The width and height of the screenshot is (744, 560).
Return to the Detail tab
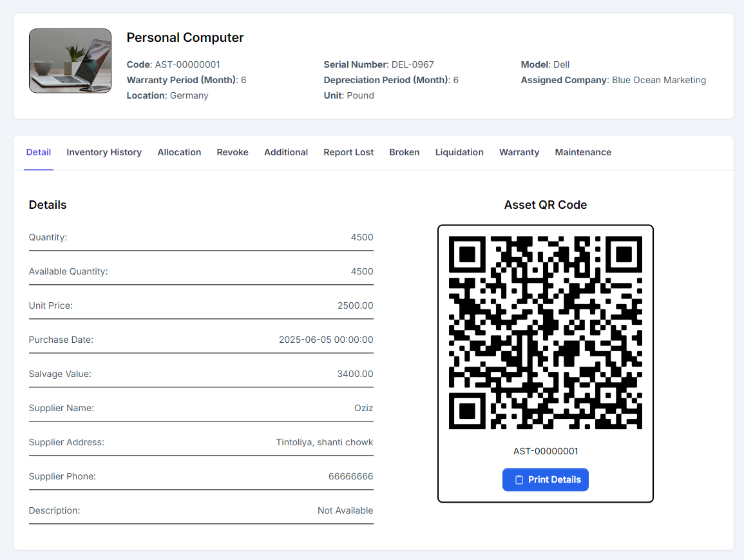[38, 152]
